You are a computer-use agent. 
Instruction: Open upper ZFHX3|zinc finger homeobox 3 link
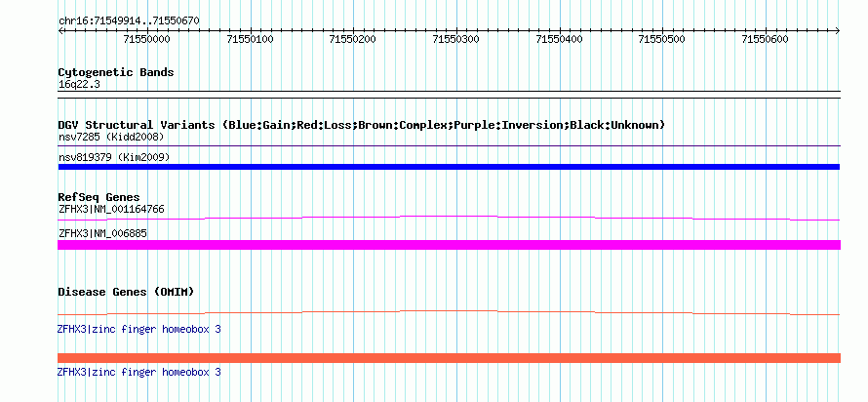(138, 330)
